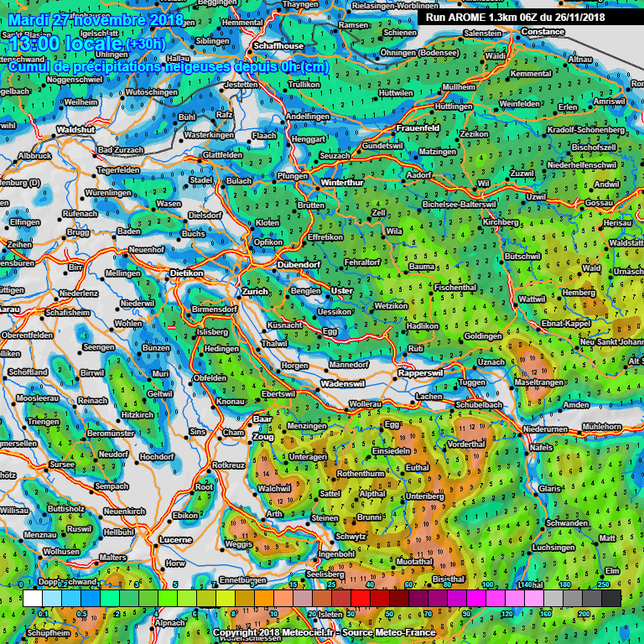Select the Bad Zurzach label
Viewport: 644px width, 644px height.
point(121,150)
